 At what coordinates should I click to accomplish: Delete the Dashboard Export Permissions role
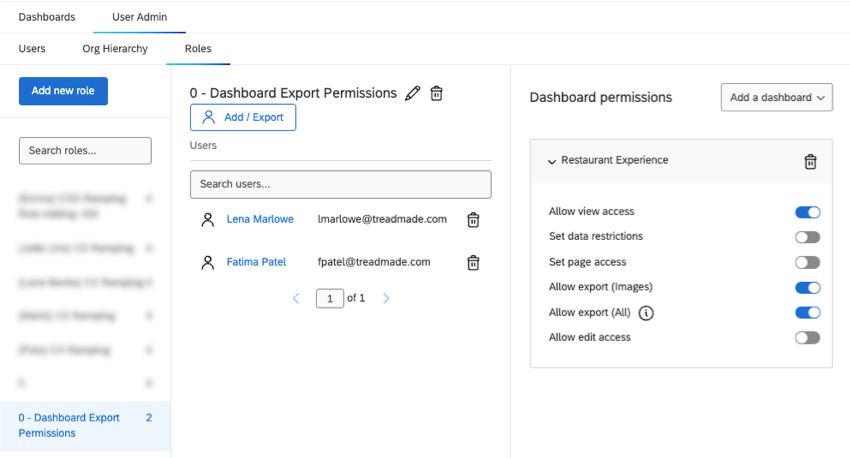pos(436,93)
